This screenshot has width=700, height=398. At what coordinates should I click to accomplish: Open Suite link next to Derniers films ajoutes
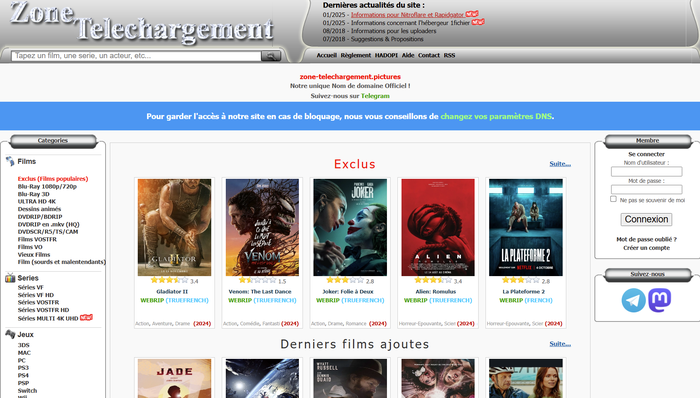pyautogui.click(x=560, y=344)
